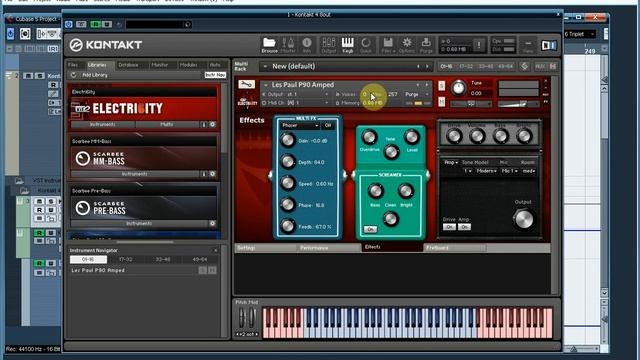Open Scarbee Pre-Bass Instruments list

139,223
